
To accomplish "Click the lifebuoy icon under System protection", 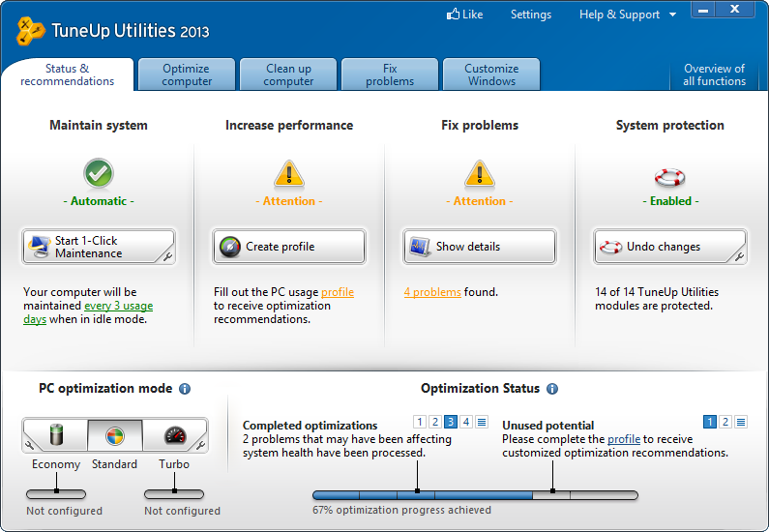I will (670, 177).
